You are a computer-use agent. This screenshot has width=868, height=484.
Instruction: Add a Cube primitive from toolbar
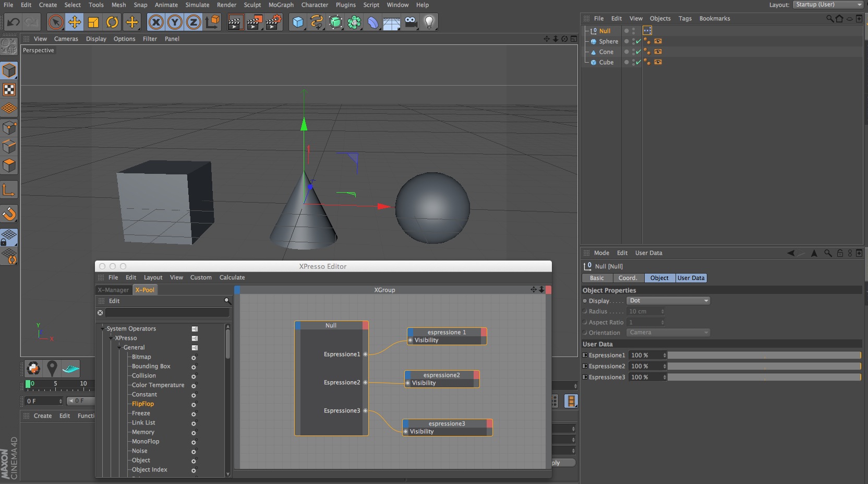coord(298,22)
